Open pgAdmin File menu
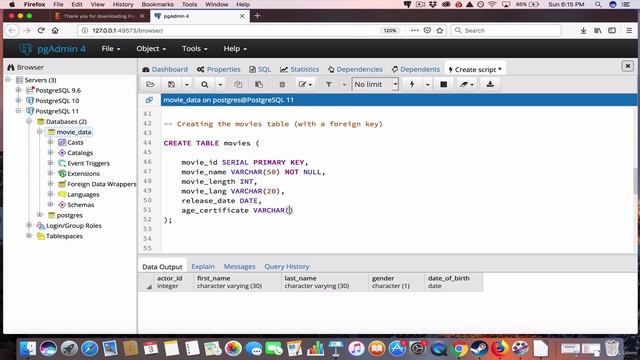Viewport: 640px width, 360px height. coord(111,49)
